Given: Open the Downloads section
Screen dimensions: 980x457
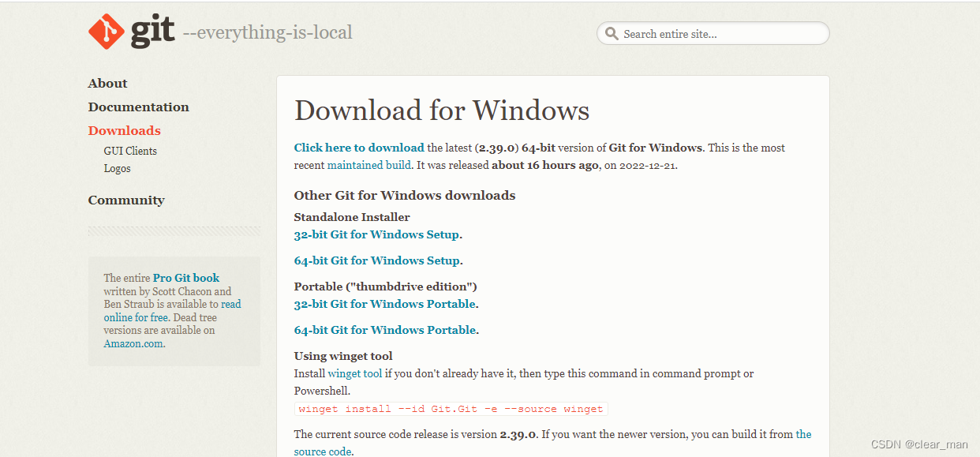Looking at the screenshot, I should coord(125,131).
